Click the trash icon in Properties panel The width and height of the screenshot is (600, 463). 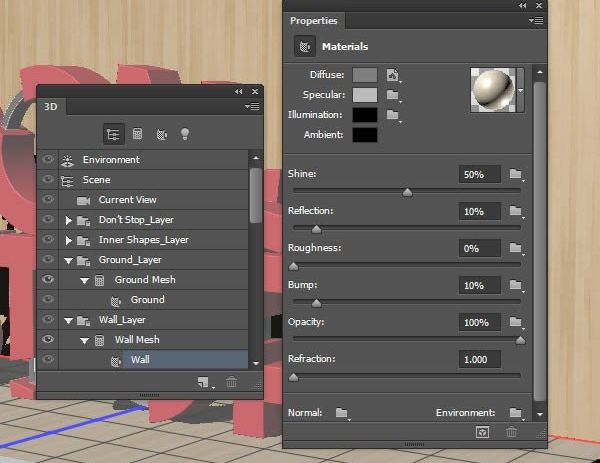(x=511, y=432)
